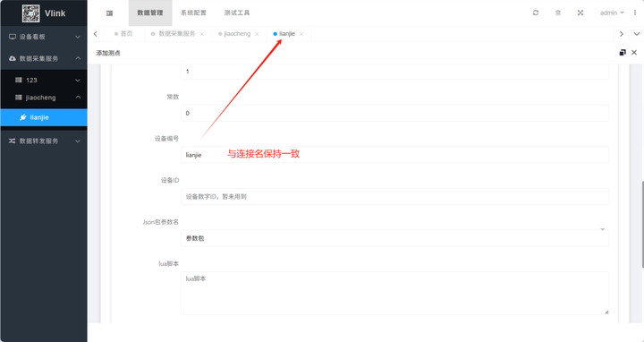644x342 pixels.
Task: Collapse the sidebar with the menu fold icon
Action: 109,13
